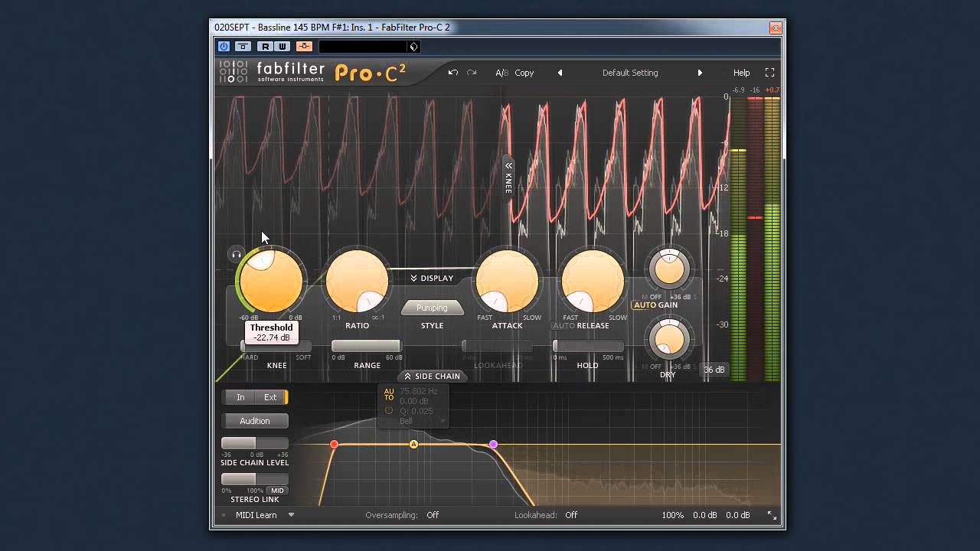This screenshot has width=980, height=551.
Task: Click the Threshold knob
Action: pos(271,280)
